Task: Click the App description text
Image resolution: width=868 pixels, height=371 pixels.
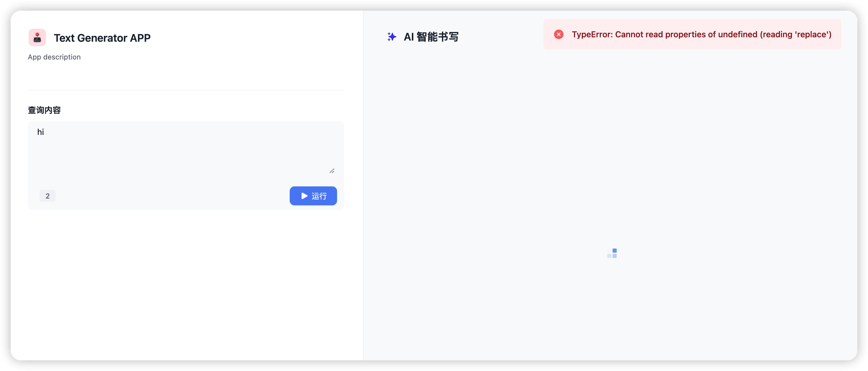Action: point(54,57)
